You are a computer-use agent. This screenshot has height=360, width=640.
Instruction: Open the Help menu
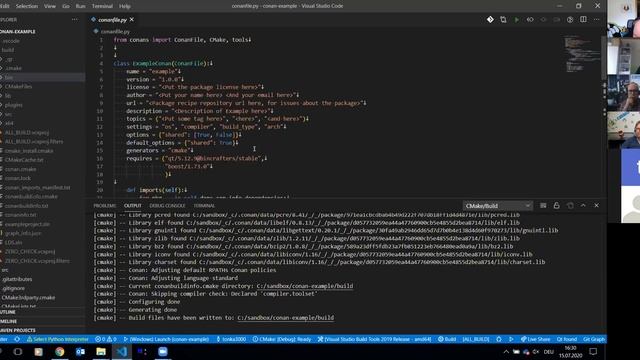tap(125, 6)
